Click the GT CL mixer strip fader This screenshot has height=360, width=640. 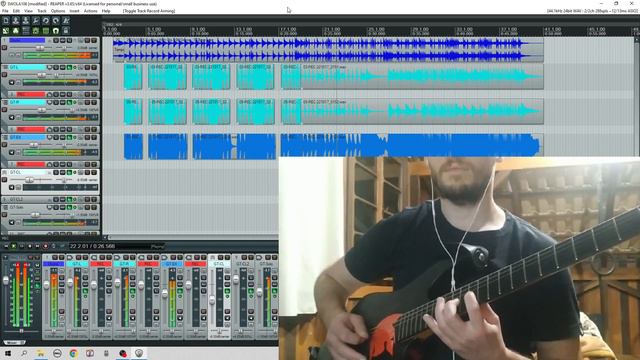coord(212,300)
